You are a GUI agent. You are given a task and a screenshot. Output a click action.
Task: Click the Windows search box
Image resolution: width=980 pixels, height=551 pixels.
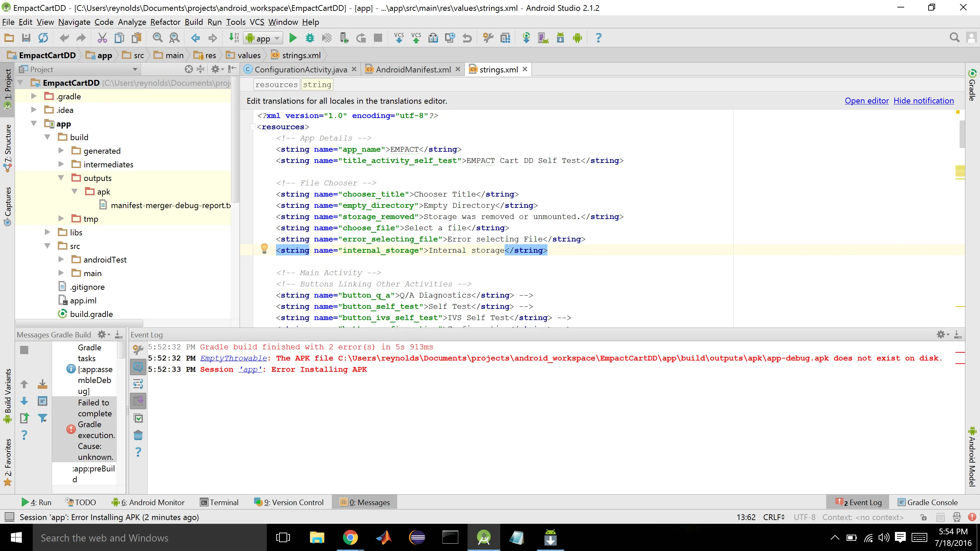(150, 538)
